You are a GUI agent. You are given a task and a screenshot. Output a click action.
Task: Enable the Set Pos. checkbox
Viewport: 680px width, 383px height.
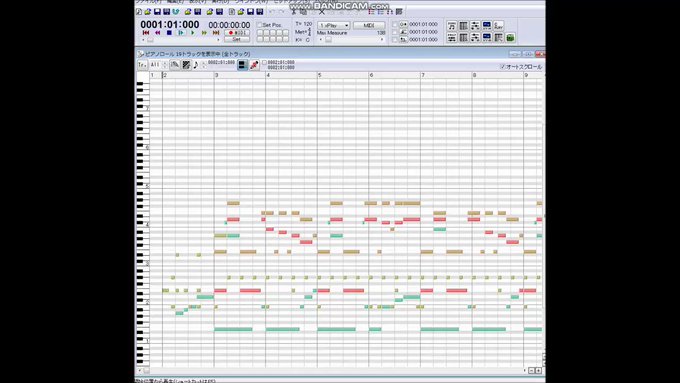coord(259,25)
